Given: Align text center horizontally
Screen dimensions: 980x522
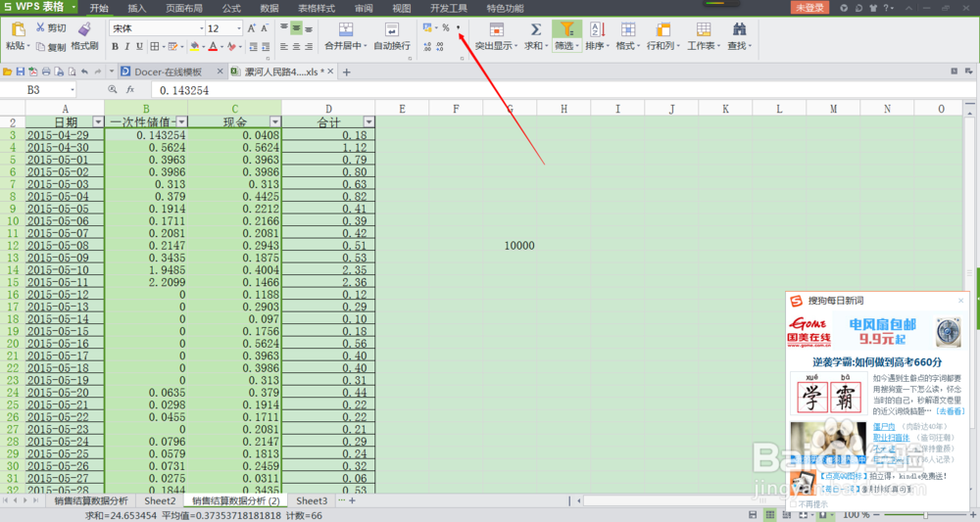Looking at the screenshot, I should [296, 47].
